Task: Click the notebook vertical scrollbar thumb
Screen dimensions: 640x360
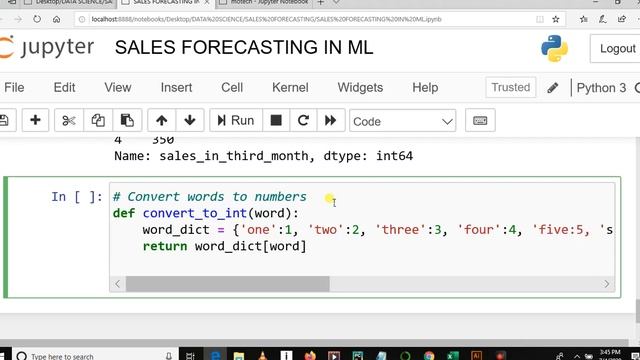Action: (638, 311)
